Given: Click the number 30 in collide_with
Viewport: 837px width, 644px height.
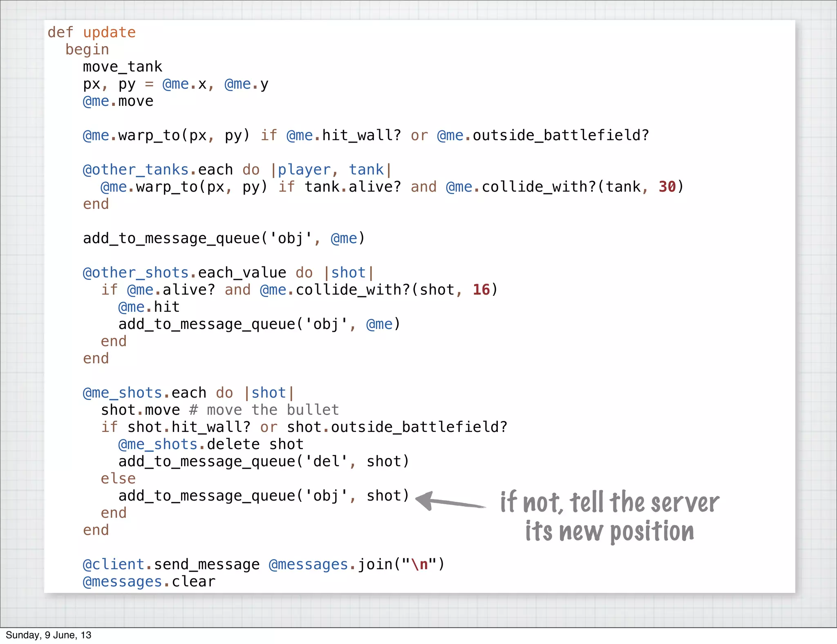Looking at the screenshot, I should pos(667,187).
